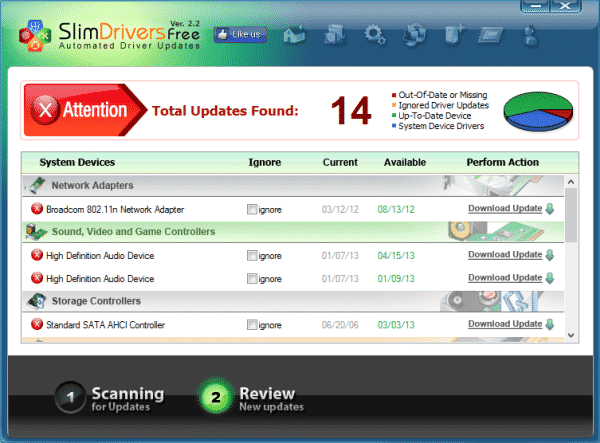Click the Like us thumbs-up button

point(240,35)
